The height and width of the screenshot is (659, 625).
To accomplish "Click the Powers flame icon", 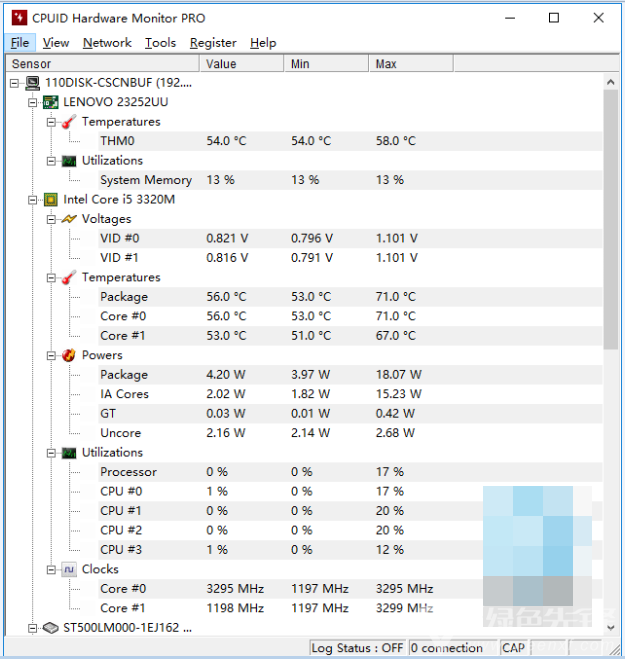I will [x=69, y=355].
